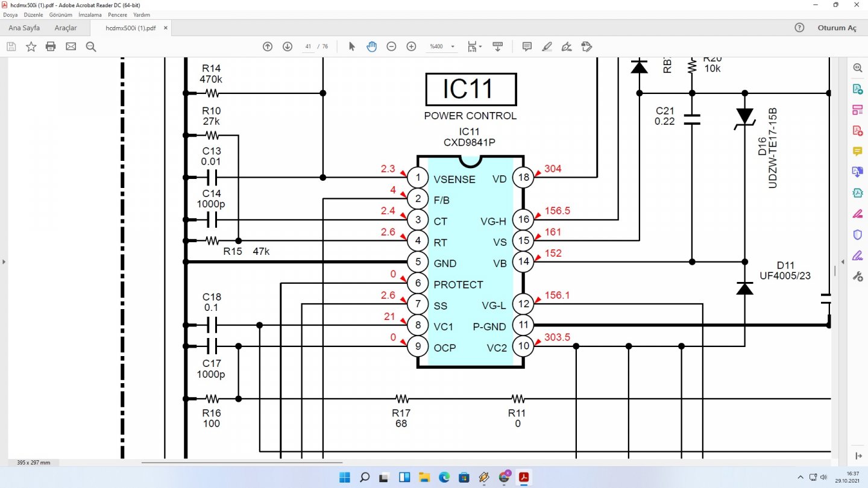Open File Explorer from taskbar

[424, 478]
